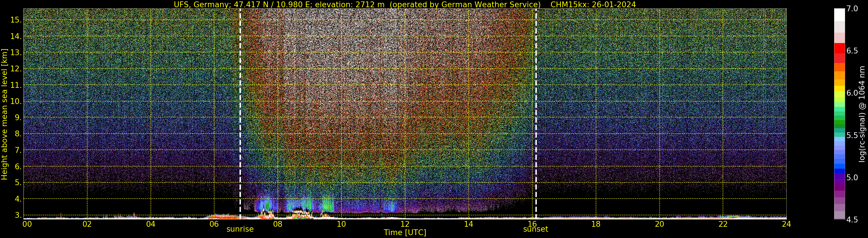
Task: Click the '6.5' colorbar value label
Action: point(852,51)
